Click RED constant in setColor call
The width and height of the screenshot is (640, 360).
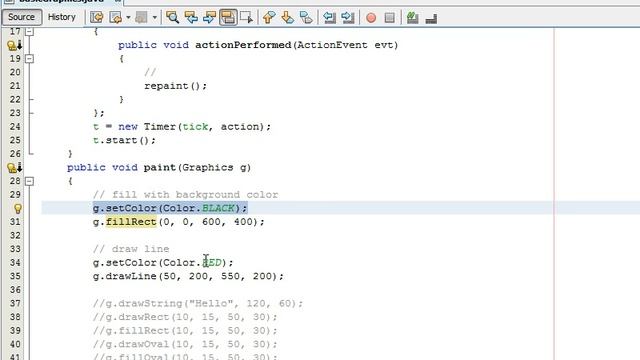212,262
